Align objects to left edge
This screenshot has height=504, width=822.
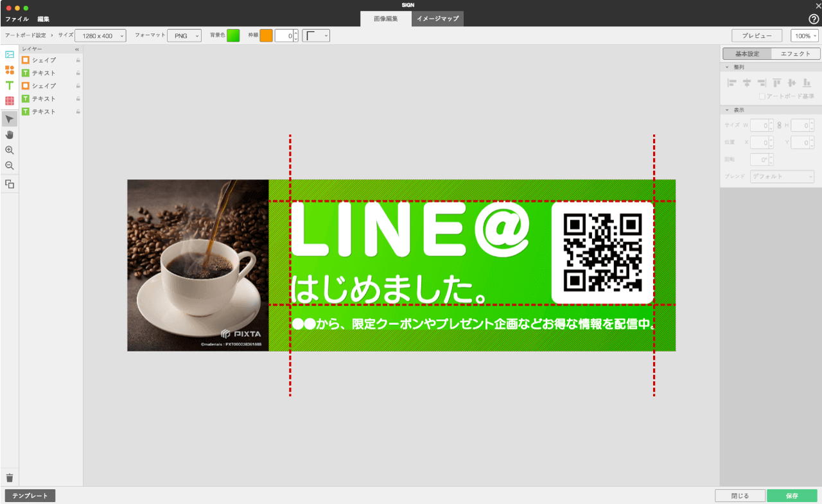731,83
